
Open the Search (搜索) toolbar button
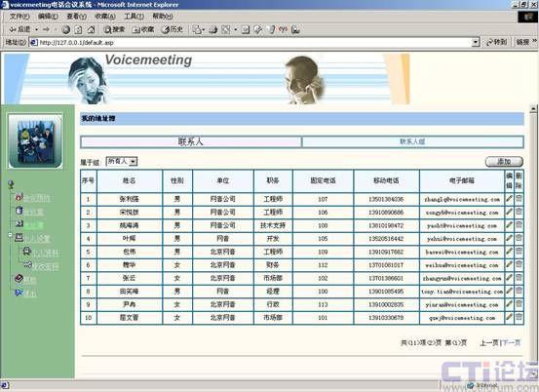114,30
